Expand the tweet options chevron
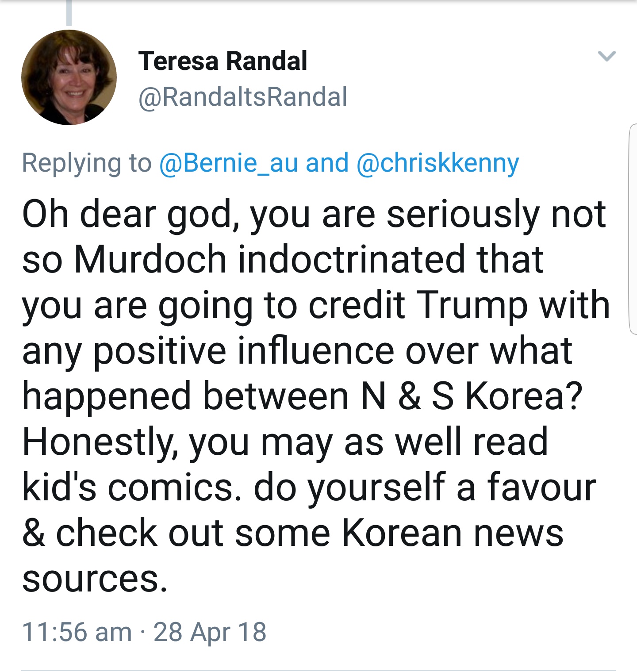 [606, 56]
